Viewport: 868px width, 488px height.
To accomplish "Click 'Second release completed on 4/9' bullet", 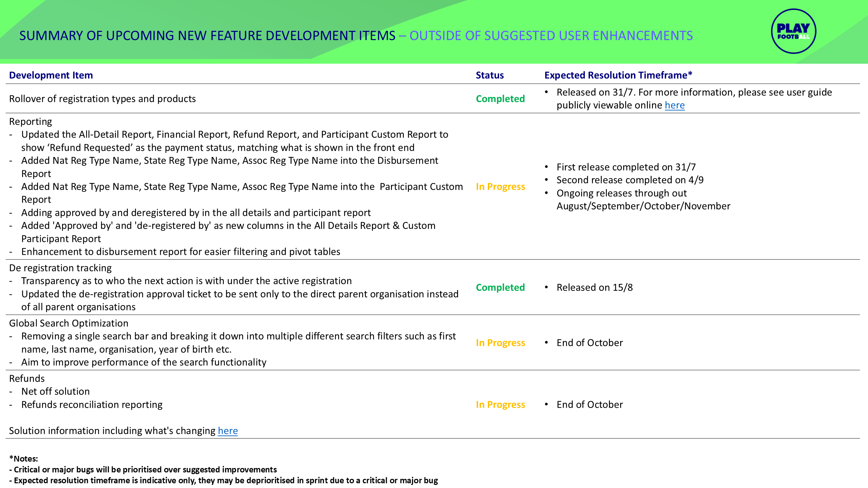I will (630, 180).
